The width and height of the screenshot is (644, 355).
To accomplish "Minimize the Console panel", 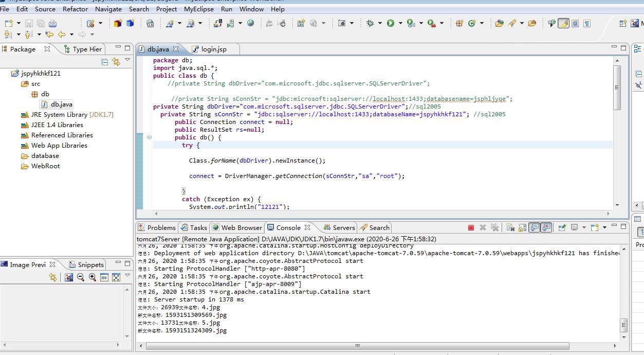I will 614,226.
